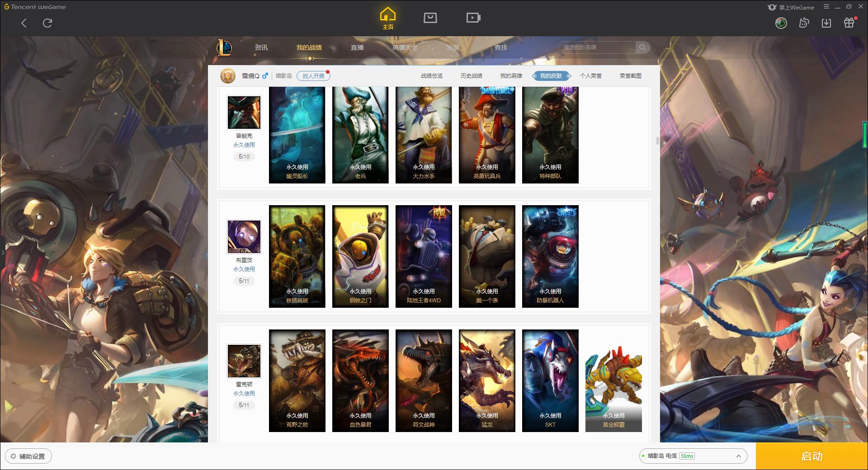Open the music/speaker icon
The image size is (868, 470).
pyautogui.click(x=803, y=23)
